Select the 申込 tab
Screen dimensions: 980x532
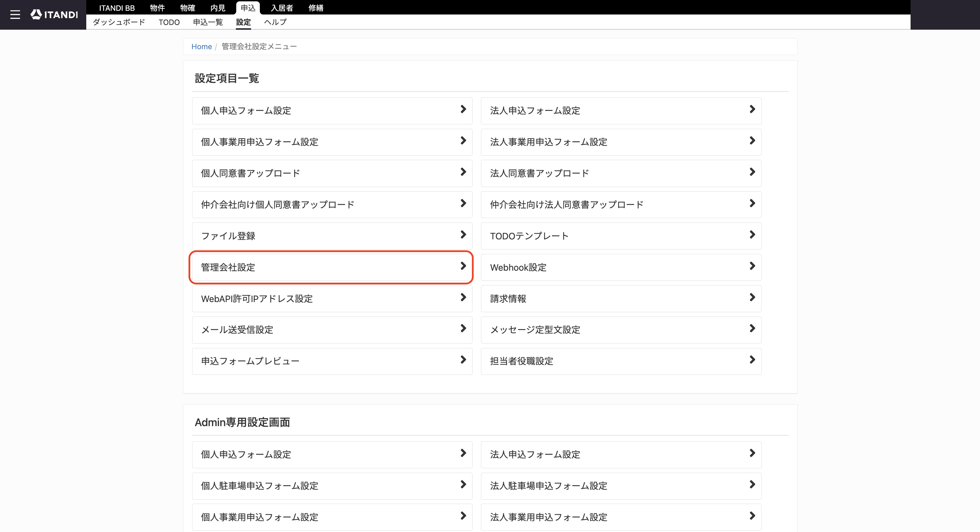coord(248,8)
